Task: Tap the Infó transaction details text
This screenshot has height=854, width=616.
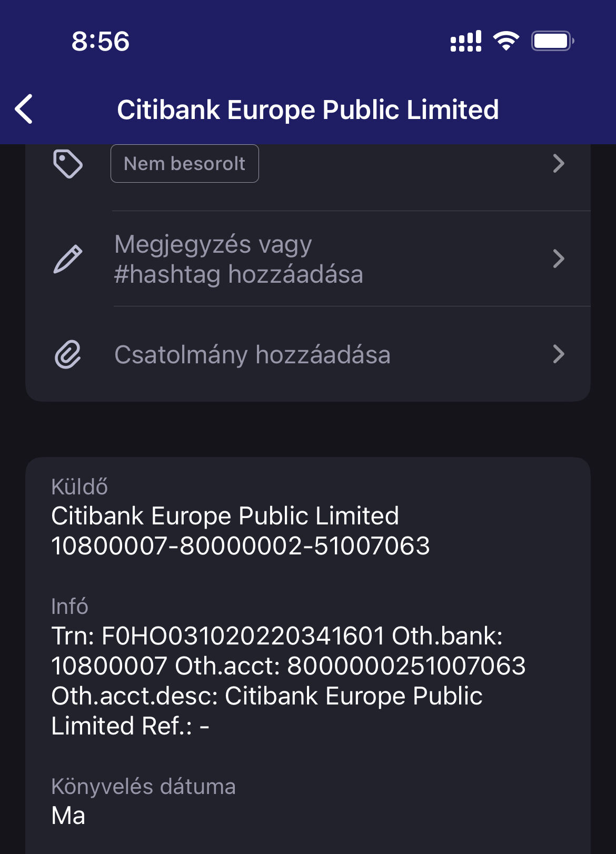Action: click(x=288, y=681)
